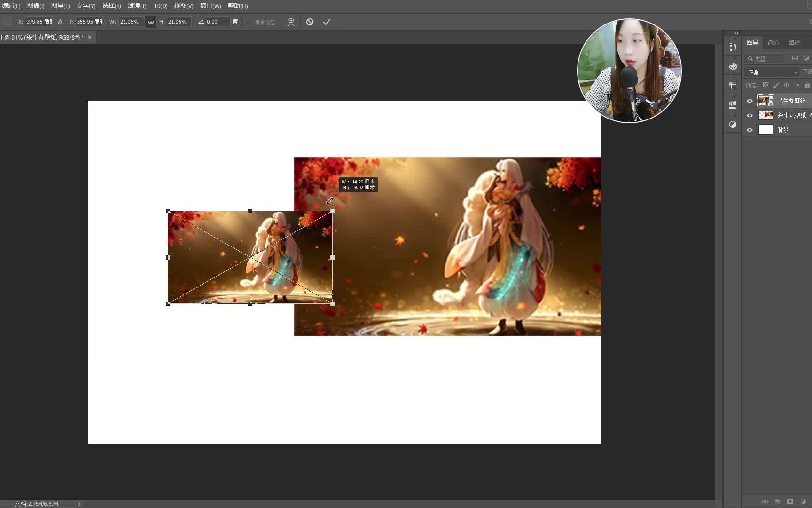812x508 pixels.
Task: Open the 3D(D) menu
Action: click(160, 6)
